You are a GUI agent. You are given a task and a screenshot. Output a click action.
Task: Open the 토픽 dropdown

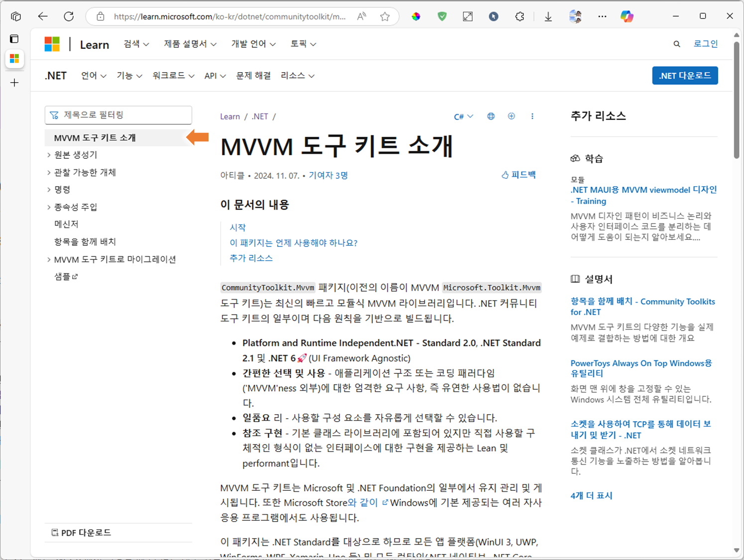click(x=303, y=44)
